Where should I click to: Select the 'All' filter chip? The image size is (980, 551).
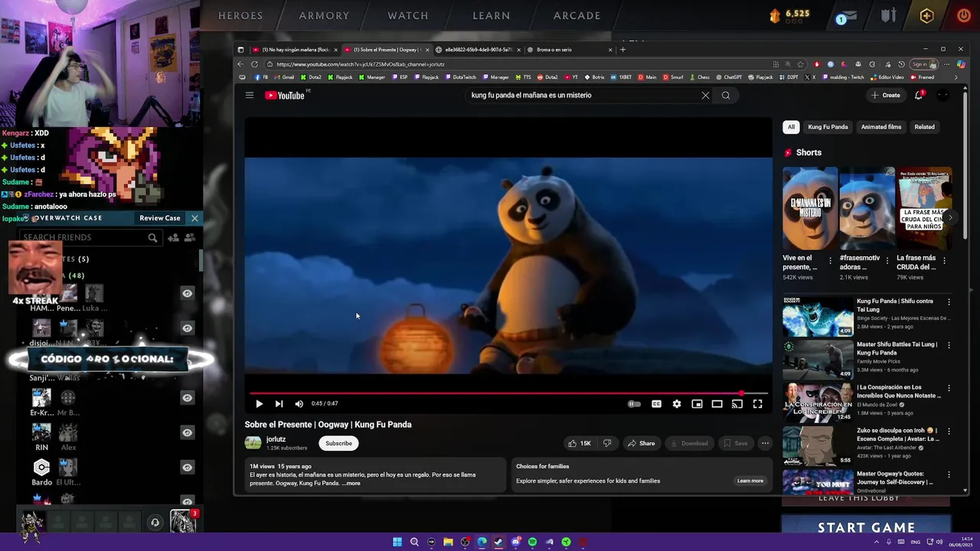click(791, 127)
